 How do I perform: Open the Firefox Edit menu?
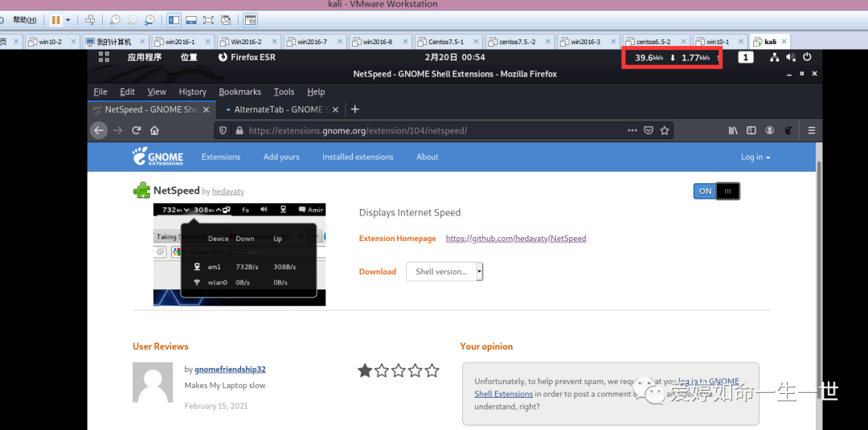pos(127,92)
